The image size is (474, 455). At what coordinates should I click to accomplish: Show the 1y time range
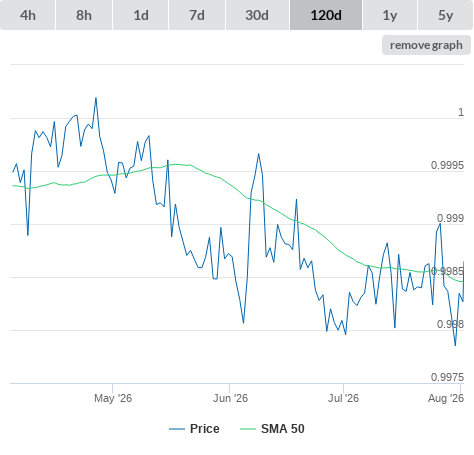click(x=390, y=15)
